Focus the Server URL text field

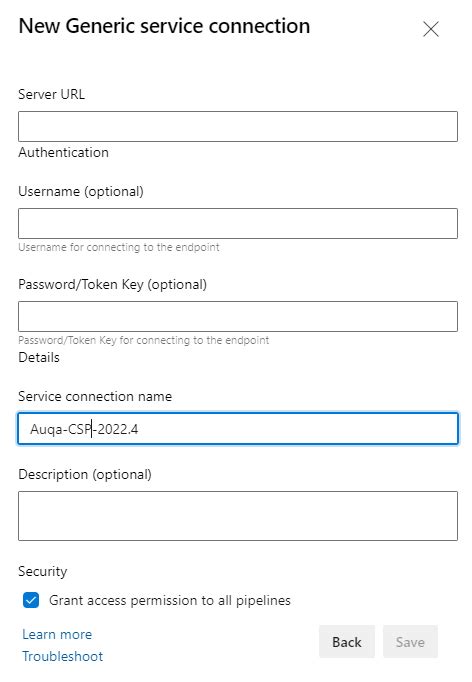[x=238, y=126]
